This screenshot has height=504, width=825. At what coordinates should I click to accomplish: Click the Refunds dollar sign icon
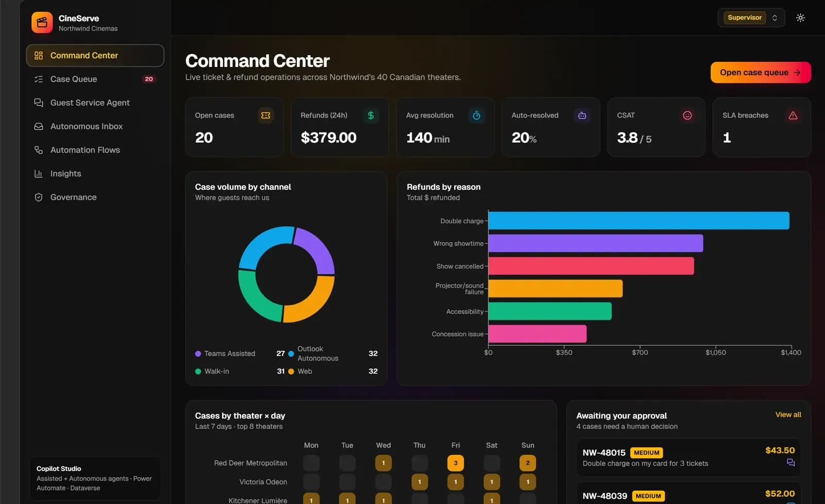click(x=371, y=115)
